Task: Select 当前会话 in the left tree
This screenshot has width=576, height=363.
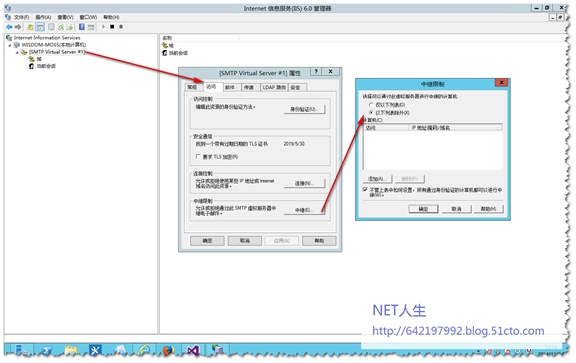Action: tap(46, 66)
